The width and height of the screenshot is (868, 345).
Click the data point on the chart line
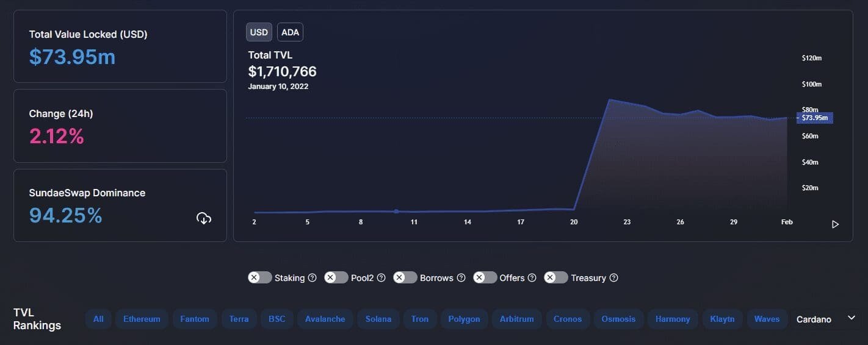[396, 212]
